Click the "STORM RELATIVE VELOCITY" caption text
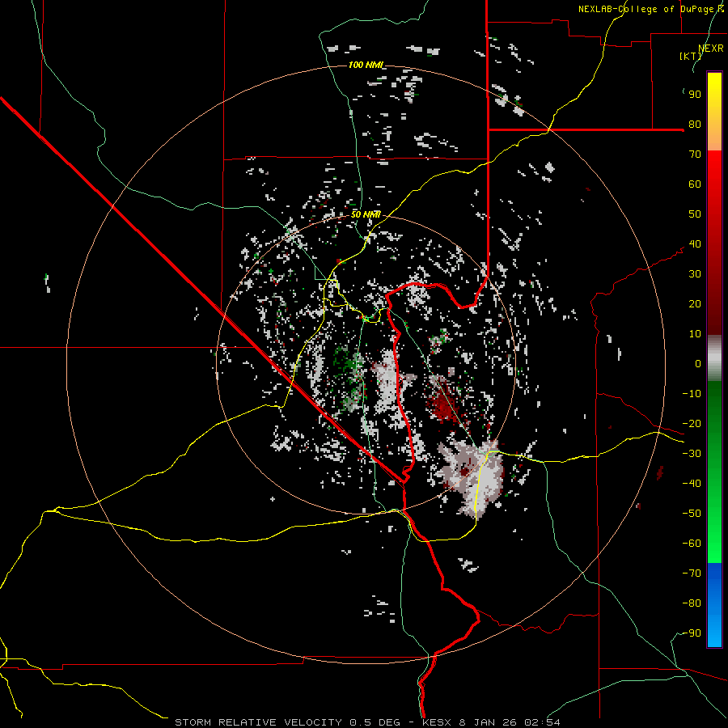 click(x=258, y=722)
